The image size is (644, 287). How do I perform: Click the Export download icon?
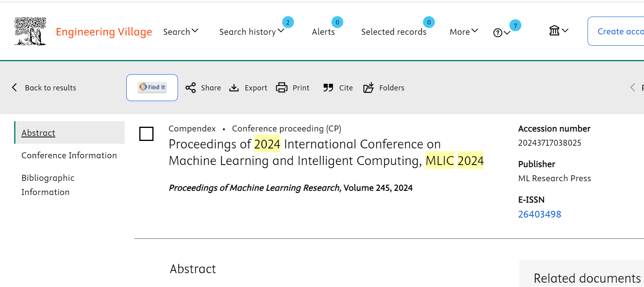click(x=234, y=88)
